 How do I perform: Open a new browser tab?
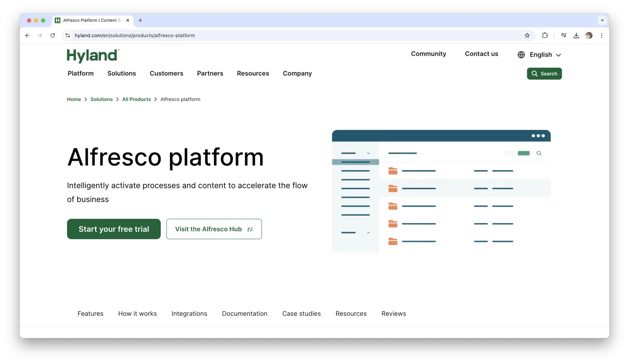140,20
